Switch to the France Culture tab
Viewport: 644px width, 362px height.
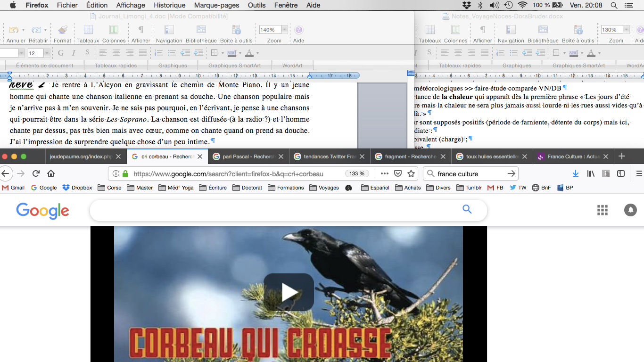pyautogui.click(x=571, y=156)
